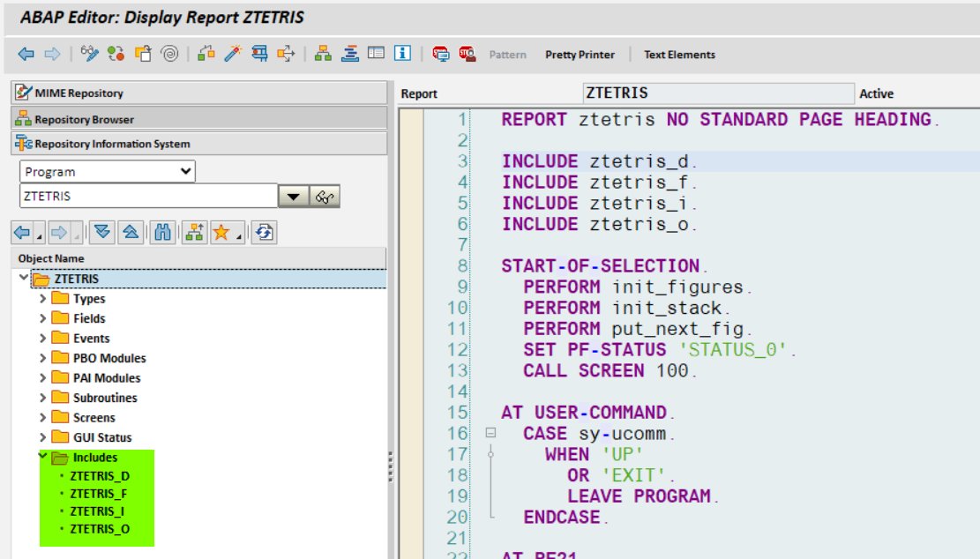Click the Back arrow in main toolbar

pyautogui.click(x=26, y=55)
